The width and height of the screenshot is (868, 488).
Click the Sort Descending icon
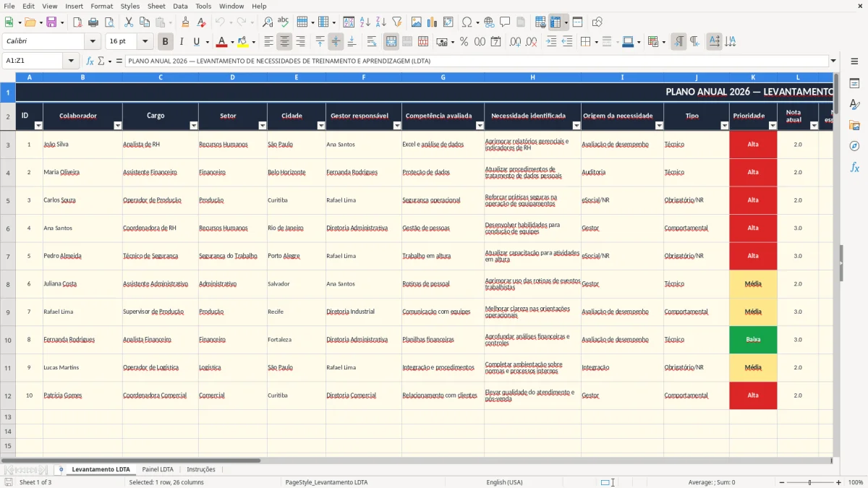pos(380,22)
